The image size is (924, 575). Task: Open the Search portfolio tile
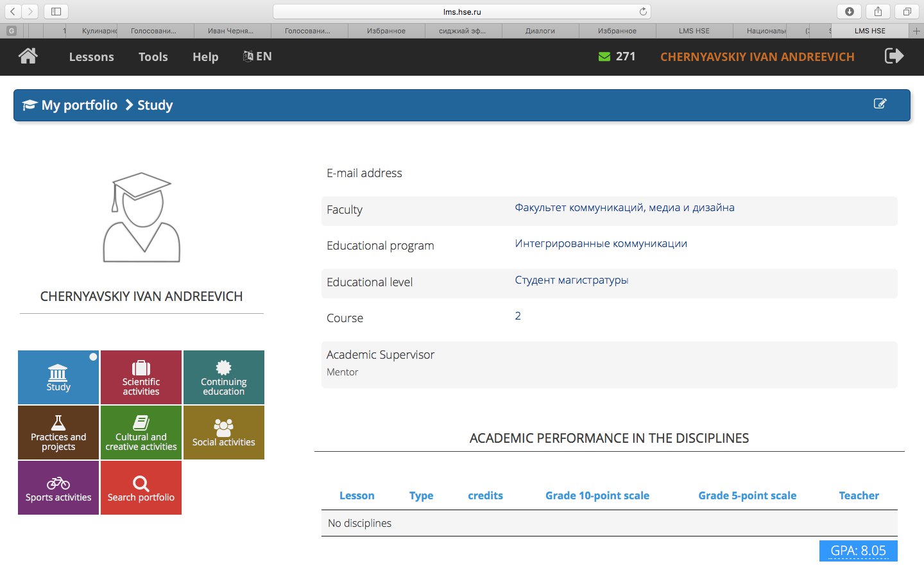point(141,488)
